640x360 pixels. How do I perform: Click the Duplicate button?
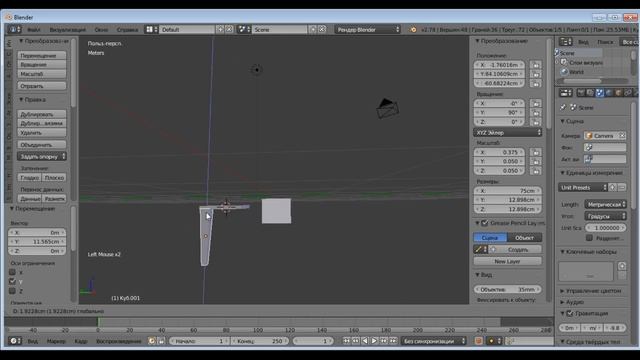pos(42,114)
